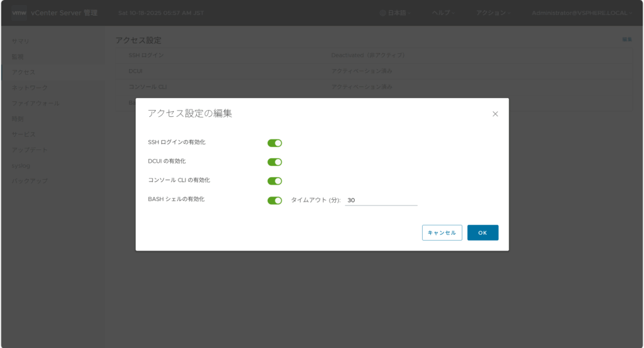
Task: Turn off BASH シェルの有効化 switch
Action: (x=274, y=200)
